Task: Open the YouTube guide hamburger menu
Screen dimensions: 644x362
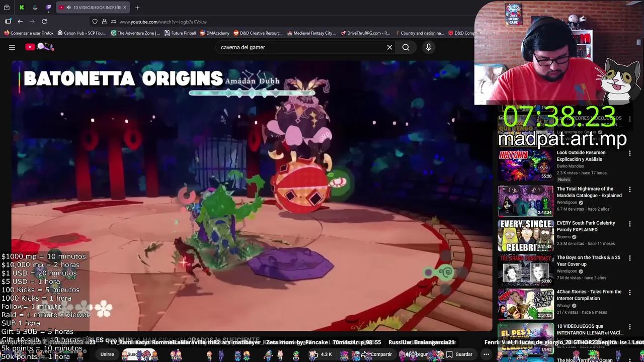Action: point(12,47)
